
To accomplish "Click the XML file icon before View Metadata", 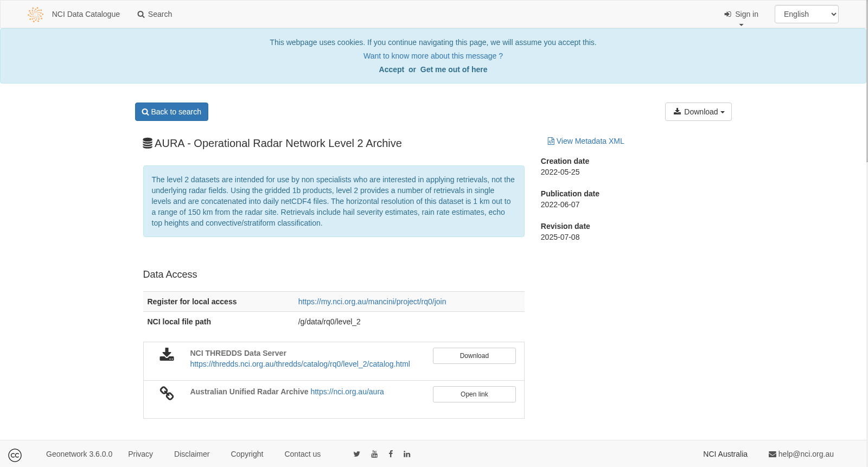I will point(551,141).
